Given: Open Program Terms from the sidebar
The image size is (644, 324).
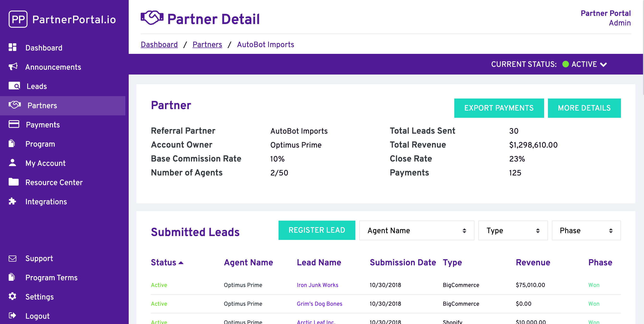Looking at the screenshot, I should click(51, 277).
